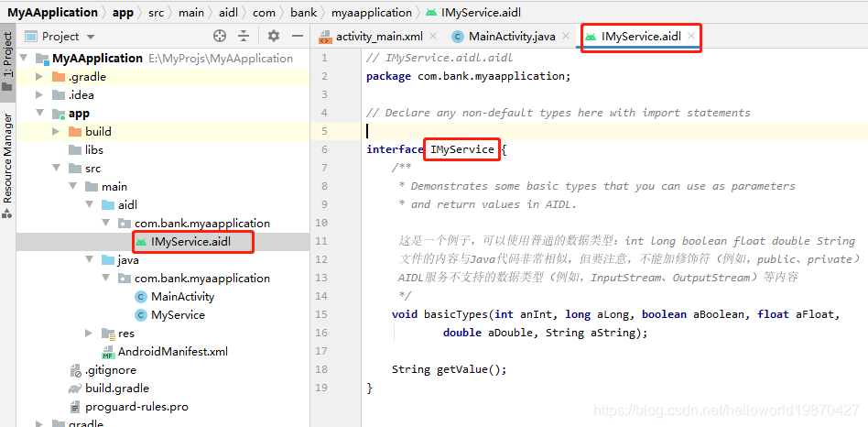Collapse the aidl com.bank.myaapplication package
The width and height of the screenshot is (868, 427).
click(105, 224)
